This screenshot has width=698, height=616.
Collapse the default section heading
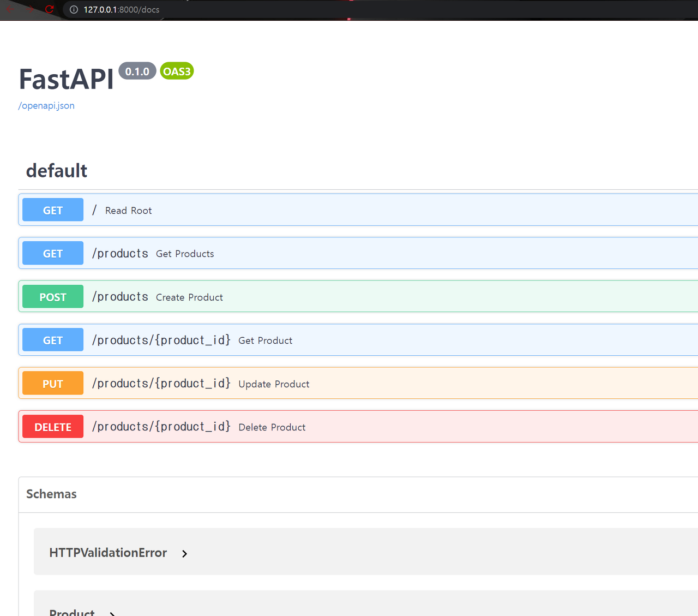click(57, 171)
